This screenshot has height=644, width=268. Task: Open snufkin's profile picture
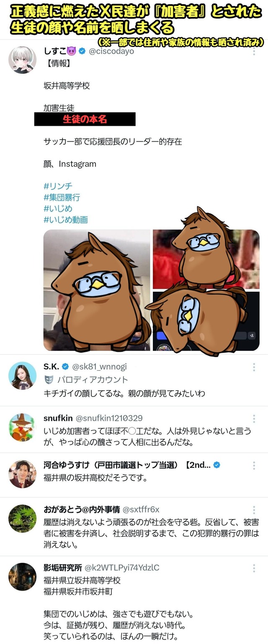[x=22, y=427]
